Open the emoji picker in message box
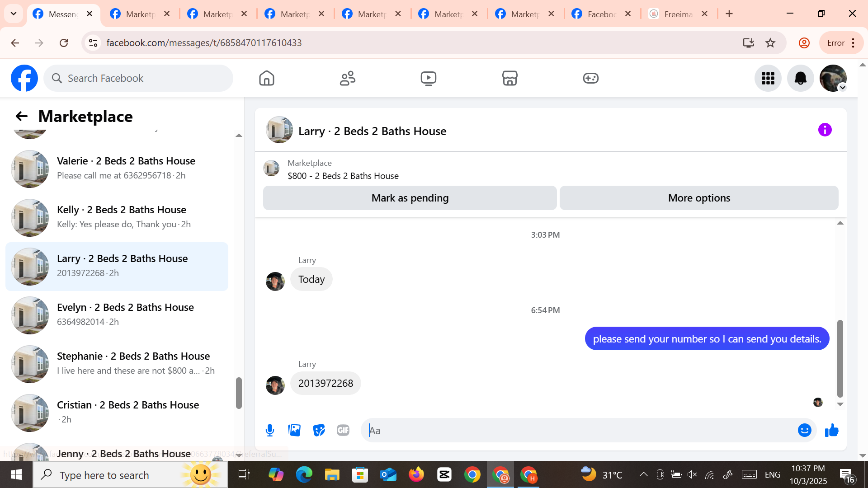 [x=805, y=430]
